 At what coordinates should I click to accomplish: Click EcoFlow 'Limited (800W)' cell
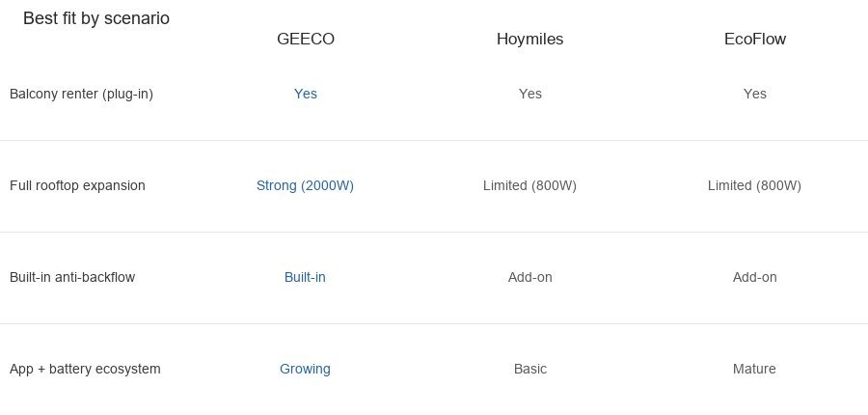(754, 185)
